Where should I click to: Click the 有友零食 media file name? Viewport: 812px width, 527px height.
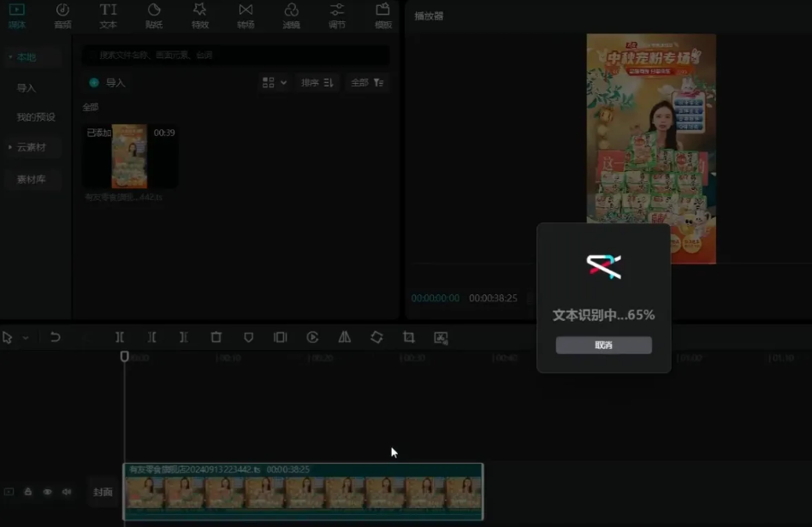tap(124, 198)
